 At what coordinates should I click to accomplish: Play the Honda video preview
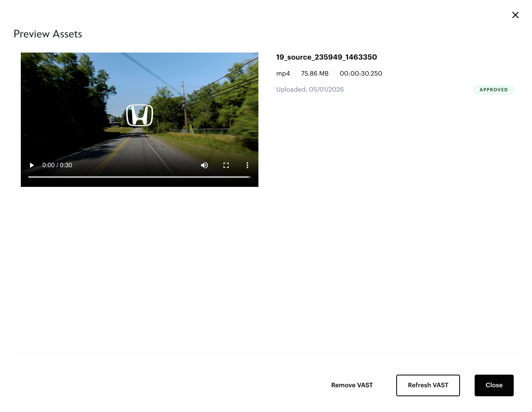coord(32,165)
